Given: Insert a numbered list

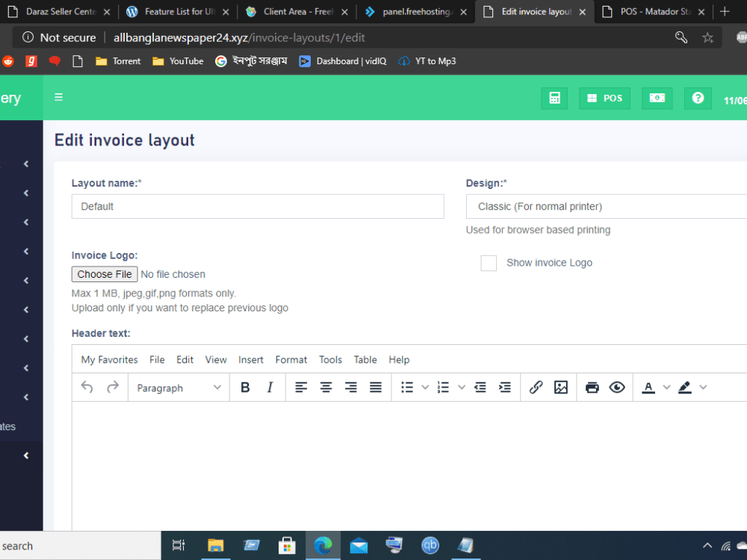Looking at the screenshot, I should [x=443, y=387].
